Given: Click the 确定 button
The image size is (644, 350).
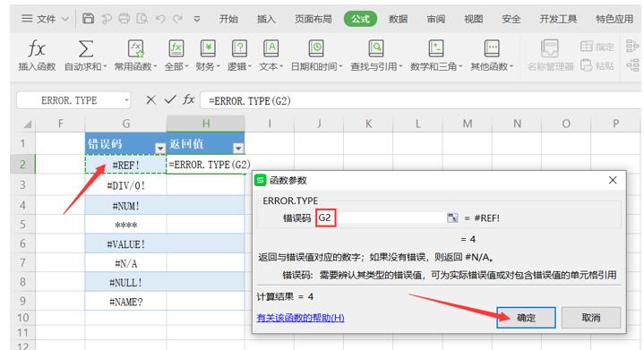Looking at the screenshot, I should (526, 318).
